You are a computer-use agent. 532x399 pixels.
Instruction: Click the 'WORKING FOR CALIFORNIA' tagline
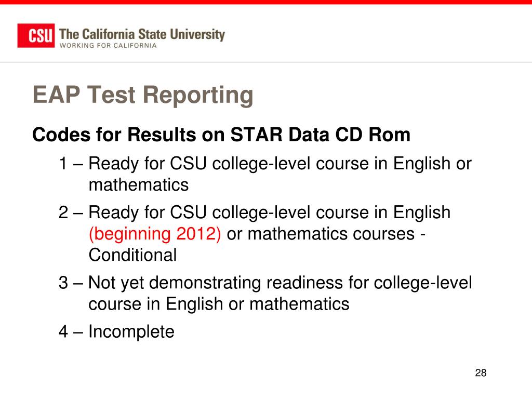[x=108, y=46]
